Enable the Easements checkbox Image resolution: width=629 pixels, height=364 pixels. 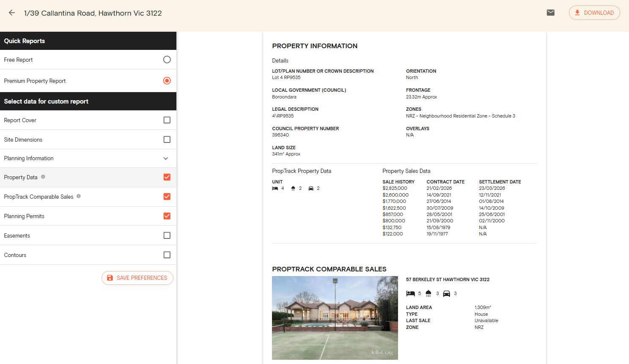coord(167,235)
